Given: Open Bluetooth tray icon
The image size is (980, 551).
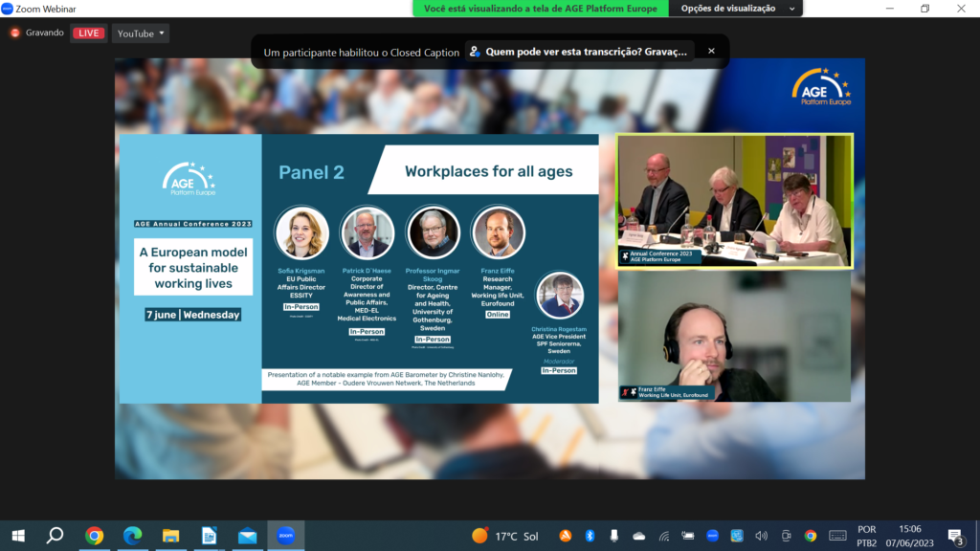Looking at the screenshot, I should tap(590, 536).
